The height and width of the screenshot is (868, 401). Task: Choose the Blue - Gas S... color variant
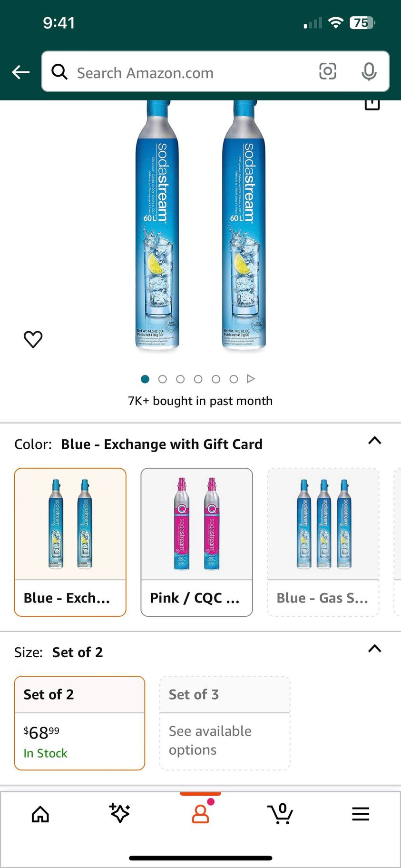click(323, 542)
